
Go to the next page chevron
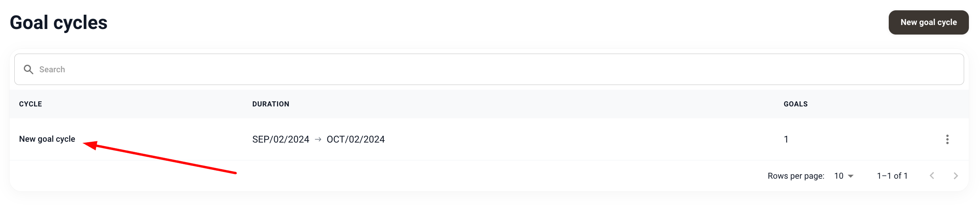tap(956, 175)
